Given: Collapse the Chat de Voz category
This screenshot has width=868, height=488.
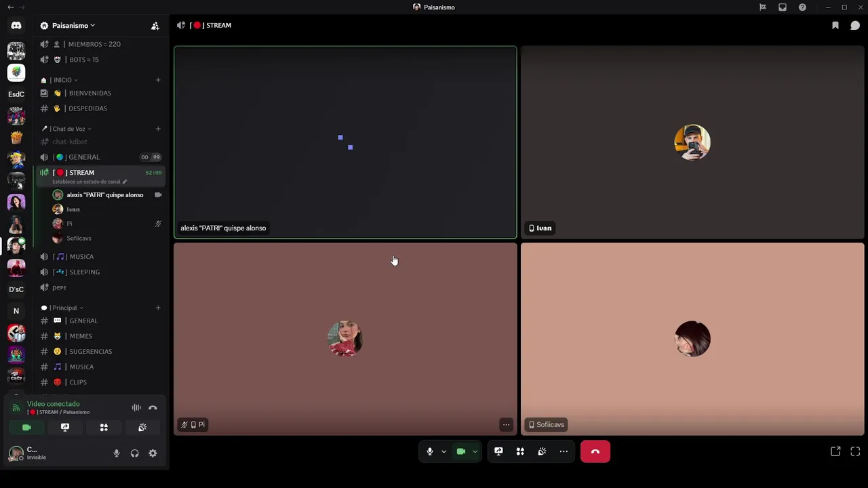Looking at the screenshot, I should [66, 129].
